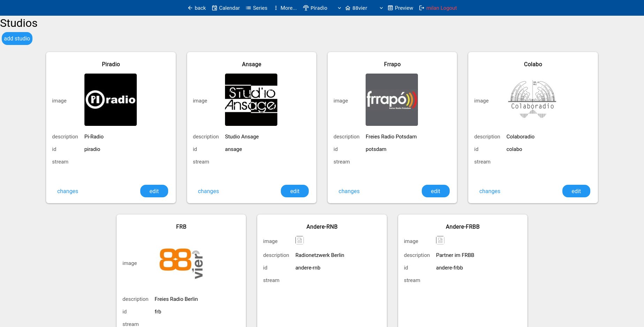Screen dimensions: 644x327
Task: Click the Pi Radio logo image
Action: click(111, 100)
